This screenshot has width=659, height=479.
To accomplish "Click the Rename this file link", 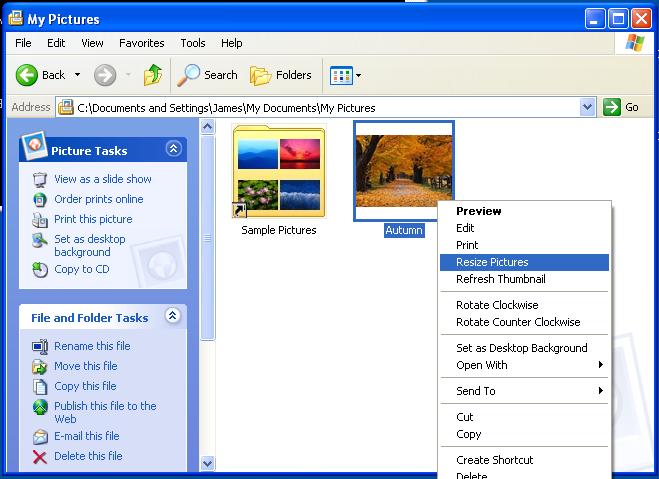I will pos(92,346).
